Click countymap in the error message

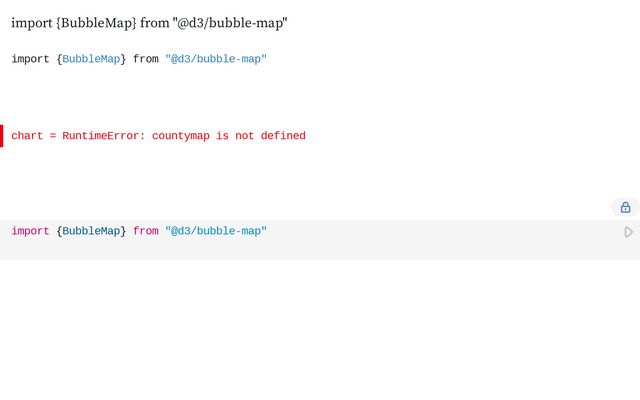click(x=181, y=136)
